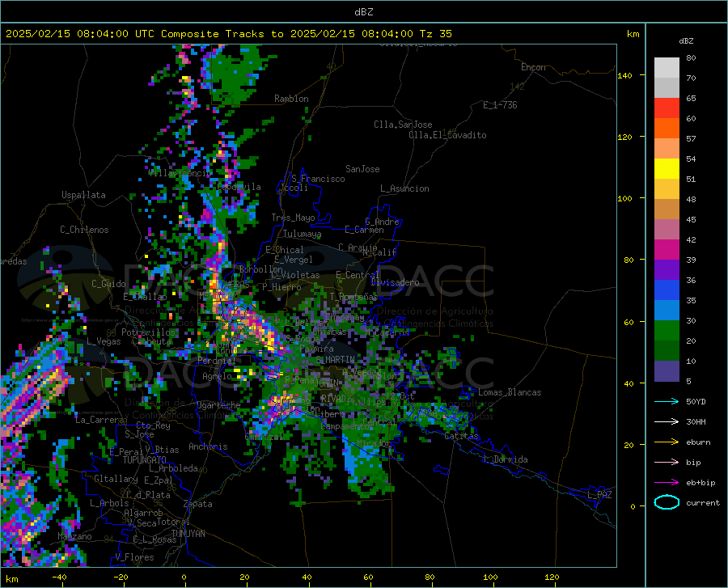Click the 'Algarrob' map label
The image size is (728, 588).
click(x=143, y=512)
